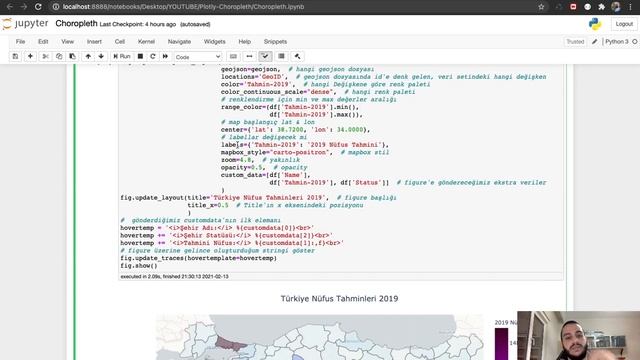Click the fig.update_traces code line
Viewport: 640px width, 360px height.
click(198, 258)
